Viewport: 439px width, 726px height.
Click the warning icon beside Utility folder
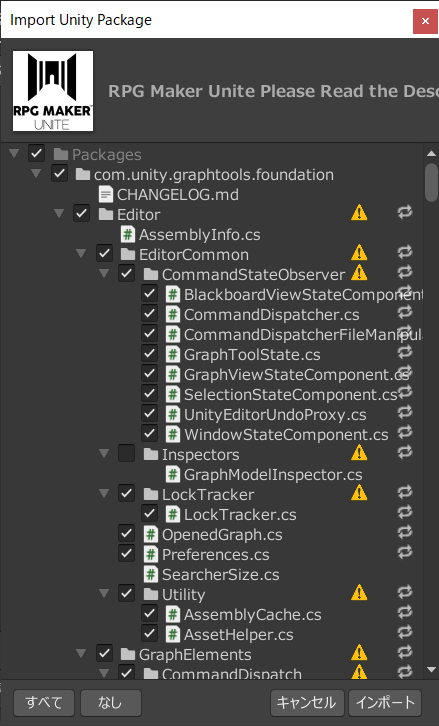tap(359, 593)
